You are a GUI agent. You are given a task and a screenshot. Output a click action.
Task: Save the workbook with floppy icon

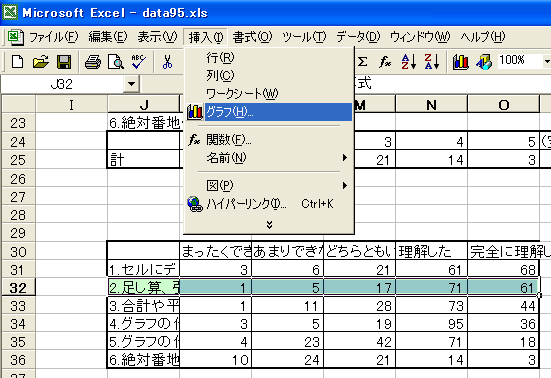coord(64,62)
